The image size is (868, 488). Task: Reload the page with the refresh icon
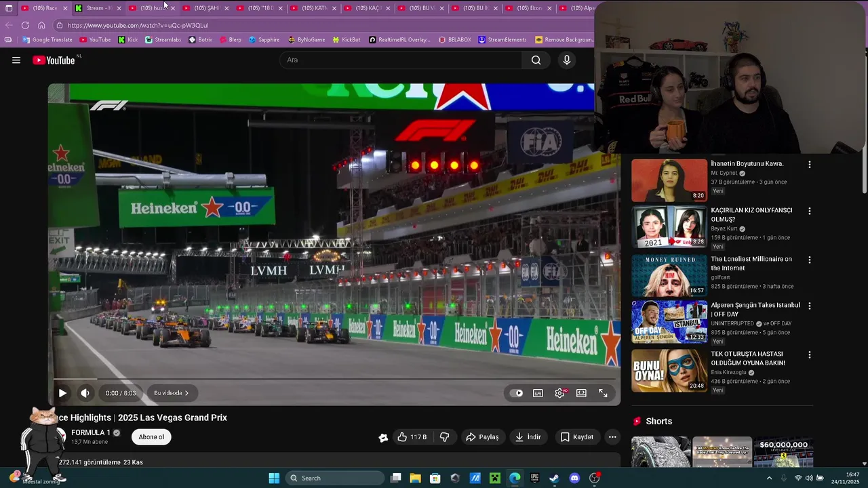point(25,25)
